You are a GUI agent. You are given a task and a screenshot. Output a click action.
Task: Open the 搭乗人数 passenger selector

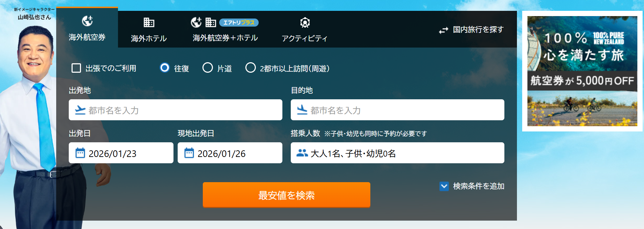(x=397, y=153)
